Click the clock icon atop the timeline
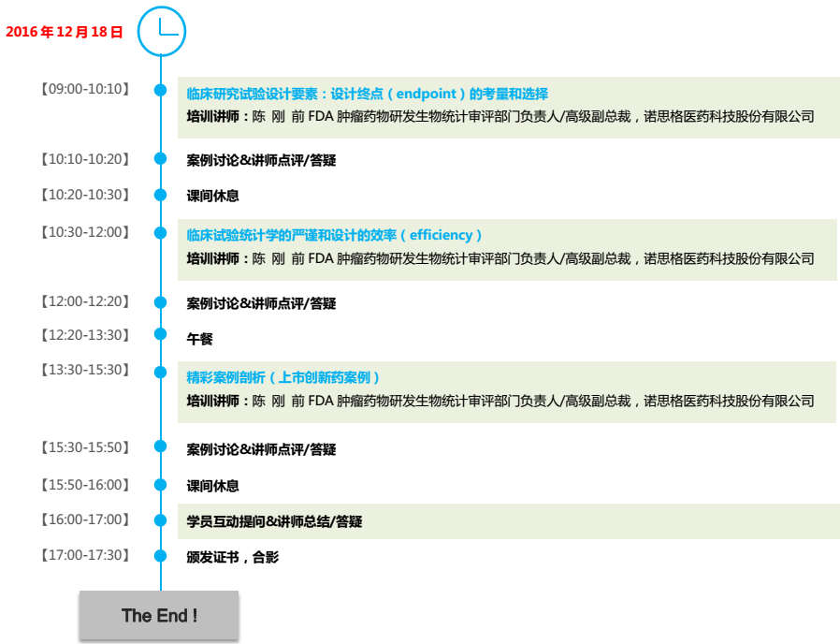Viewport: 840px width, 644px height. tap(161, 31)
